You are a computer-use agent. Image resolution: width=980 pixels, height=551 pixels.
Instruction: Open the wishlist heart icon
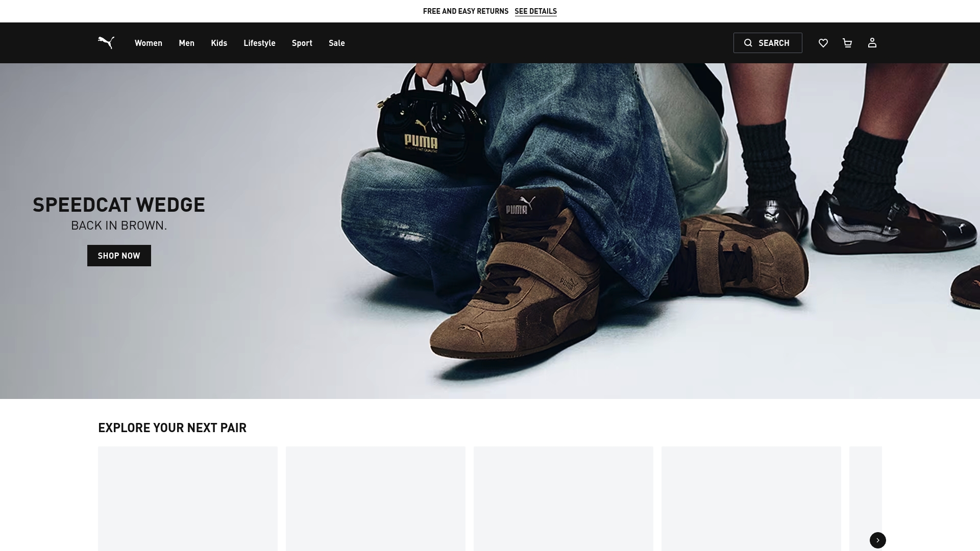pyautogui.click(x=823, y=43)
